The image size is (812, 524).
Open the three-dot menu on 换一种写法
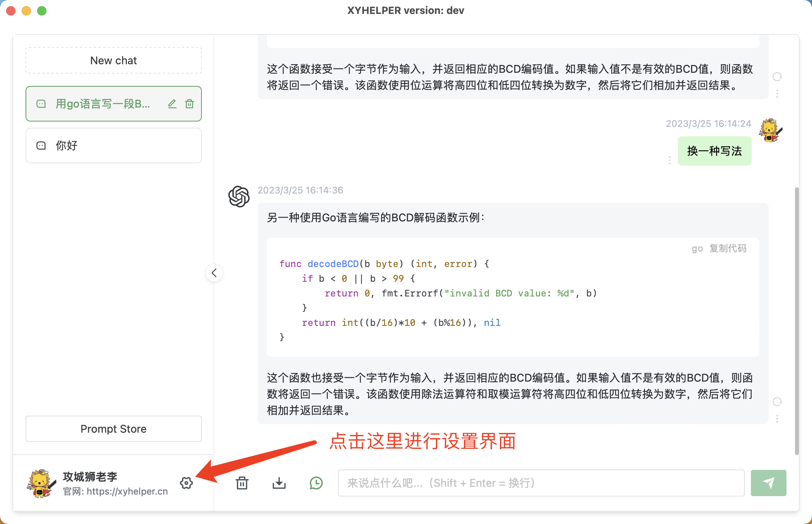(669, 160)
